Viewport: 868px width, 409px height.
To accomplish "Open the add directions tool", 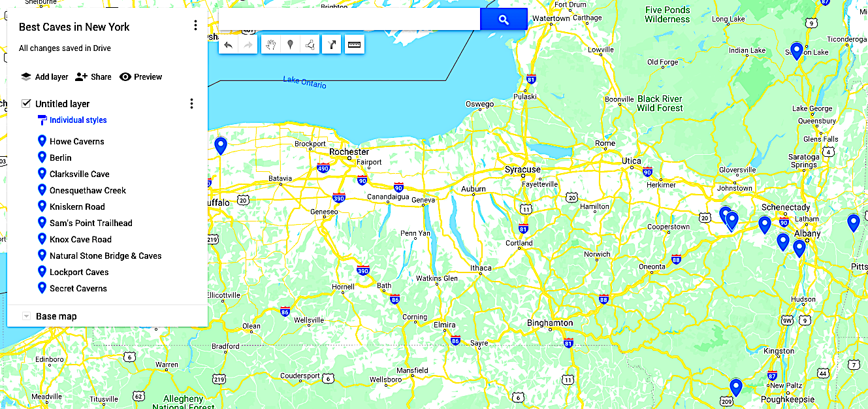I will (x=332, y=44).
